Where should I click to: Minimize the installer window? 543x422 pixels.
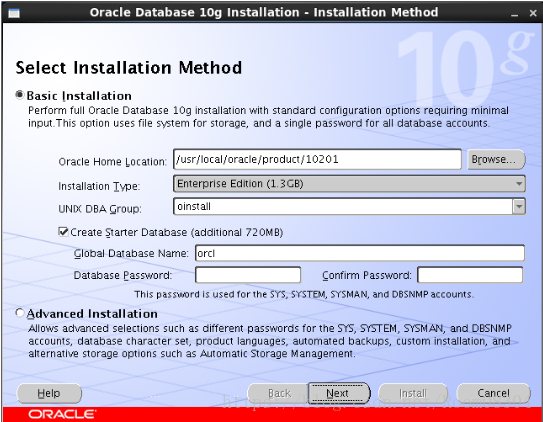point(515,14)
